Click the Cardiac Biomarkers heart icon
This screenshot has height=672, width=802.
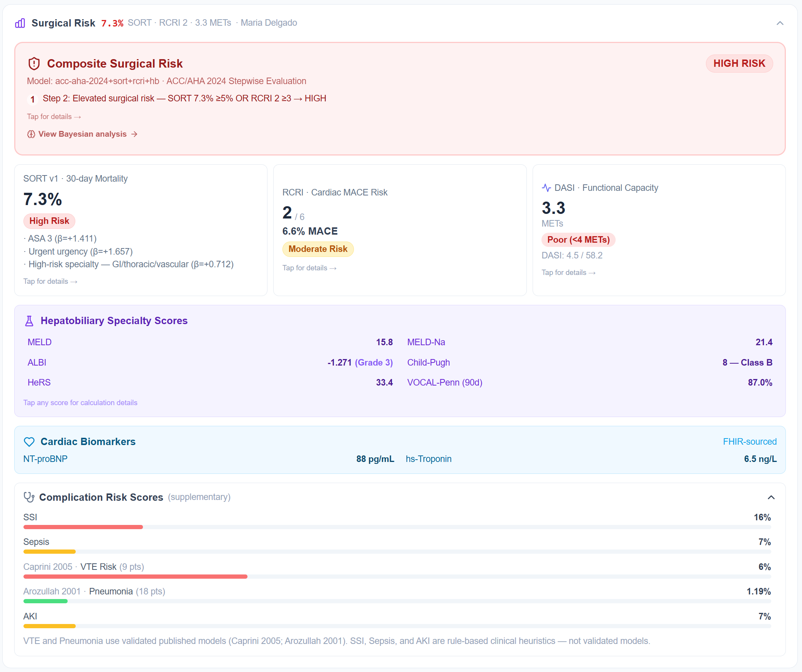coord(29,442)
